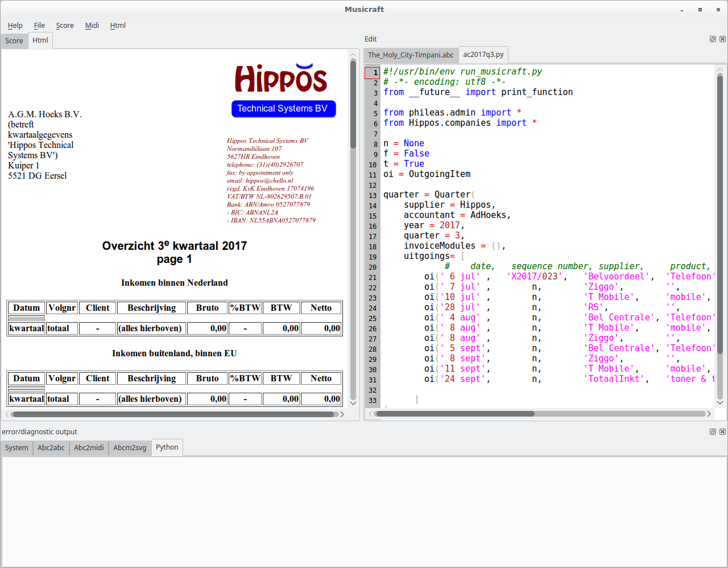The width and height of the screenshot is (728, 568).
Task: Open the Html menu
Action: pos(118,26)
